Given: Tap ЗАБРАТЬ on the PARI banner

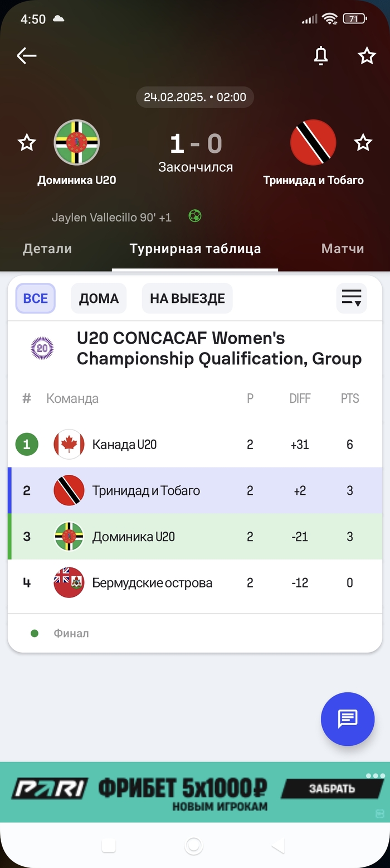Looking at the screenshot, I should pyautogui.click(x=332, y=789).
